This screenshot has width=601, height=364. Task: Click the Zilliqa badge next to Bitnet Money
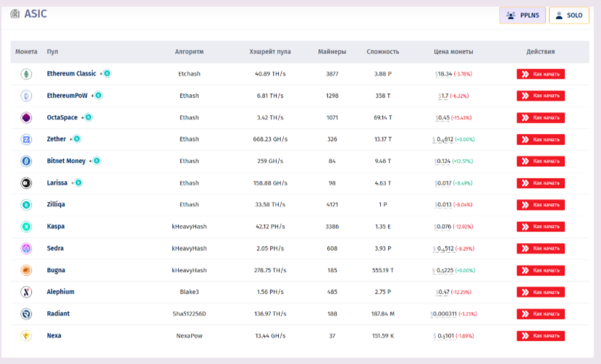coord(96,161)
